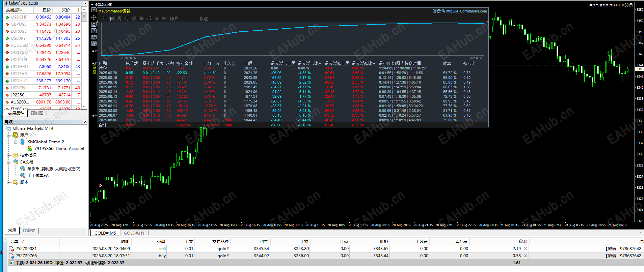The height and width of the screenshot is (272, 644).
Task: Collapse the EA交易 tree node
Action: [x=9, y=162]
